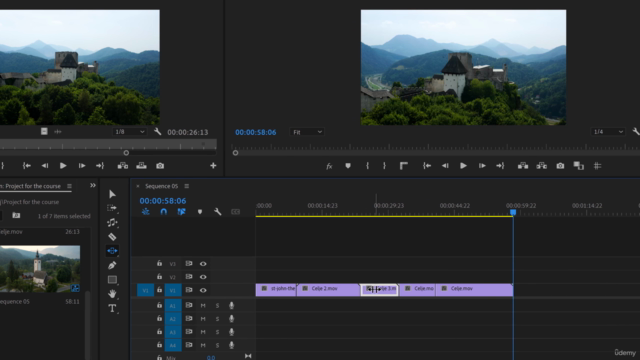
Task: Export frame from Source monitor camera icon
Action: click(x=160, y=166)
